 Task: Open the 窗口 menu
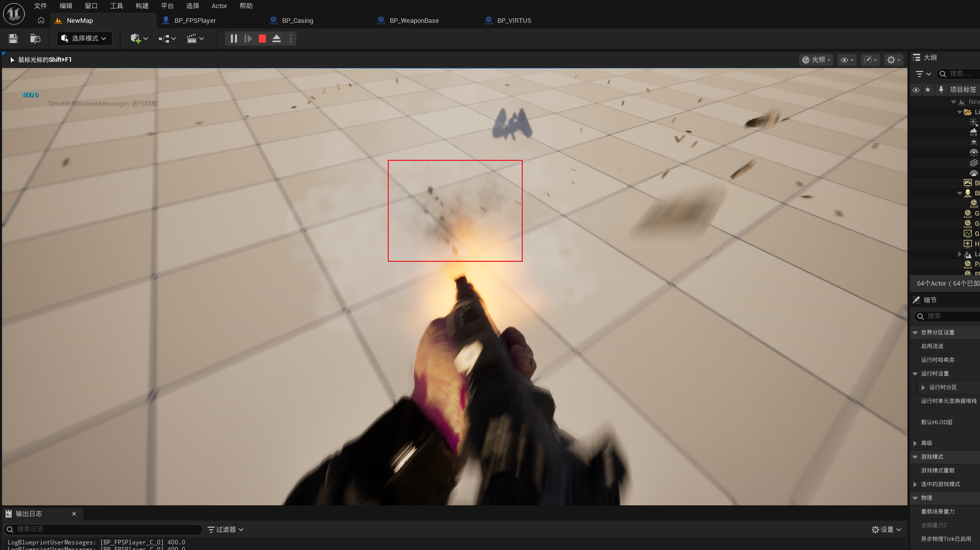pos(91,6)
